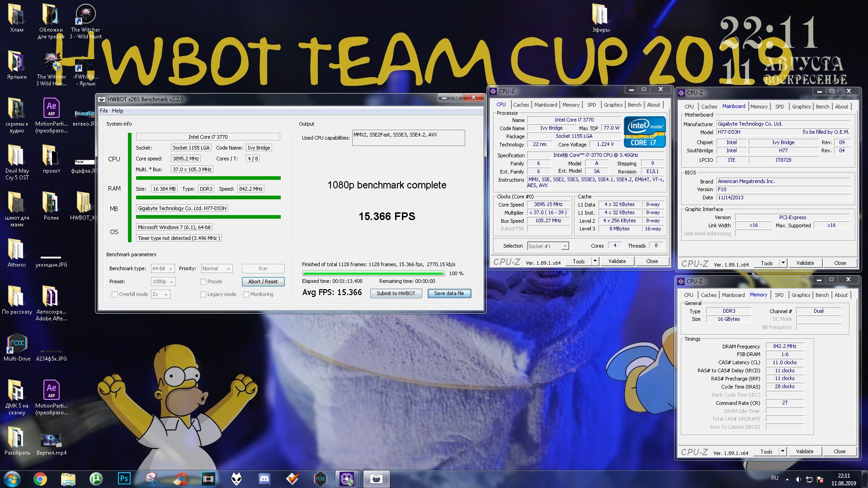Viewport: 868px width, 488px height.
Task: Click the Run button in benchmark parameters
Action: [263, 268]
